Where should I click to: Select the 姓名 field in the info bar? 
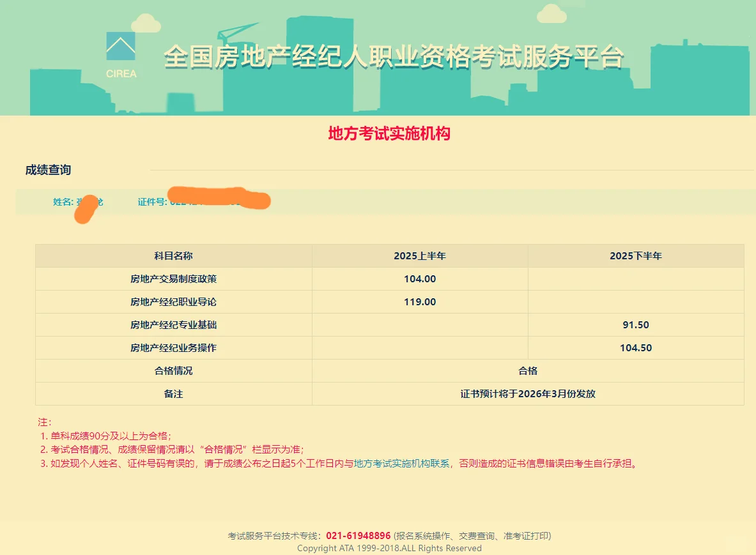63,202
